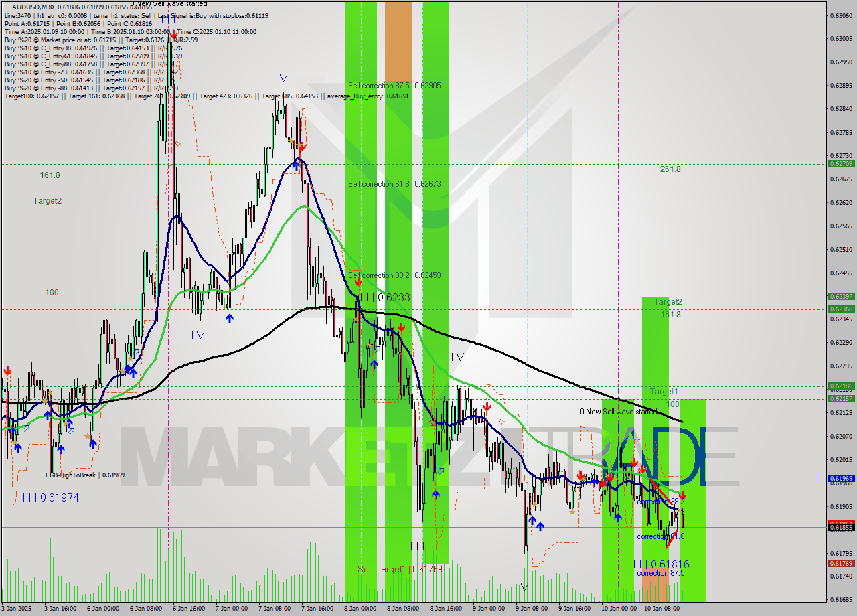Click the '6 Jan 00:00' time label
The image size is (857, 616).
104,609
